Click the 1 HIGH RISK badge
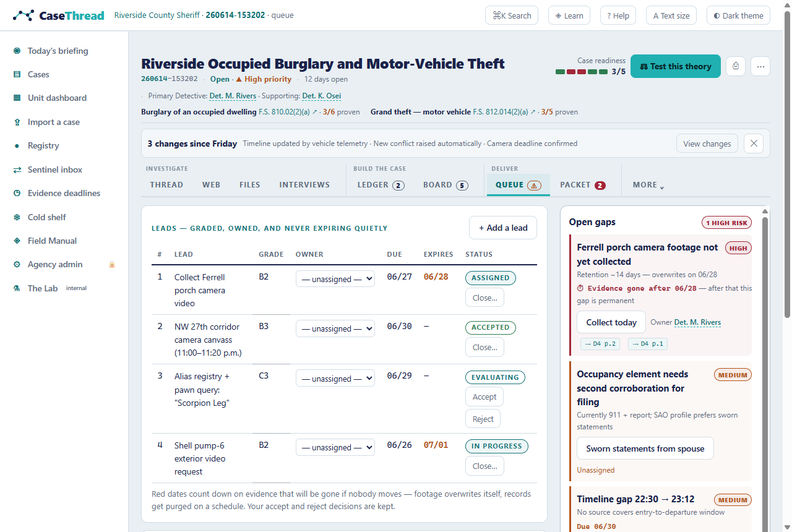 726,223
